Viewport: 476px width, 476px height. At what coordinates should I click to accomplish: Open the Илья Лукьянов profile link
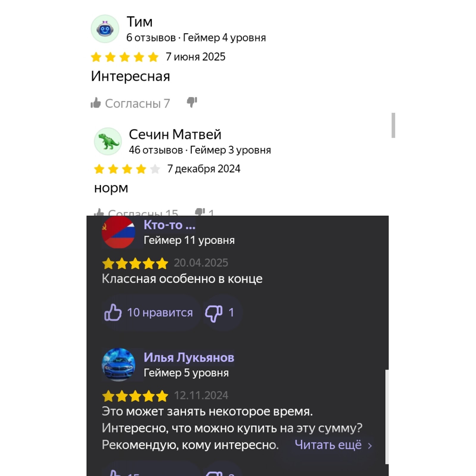189,357
